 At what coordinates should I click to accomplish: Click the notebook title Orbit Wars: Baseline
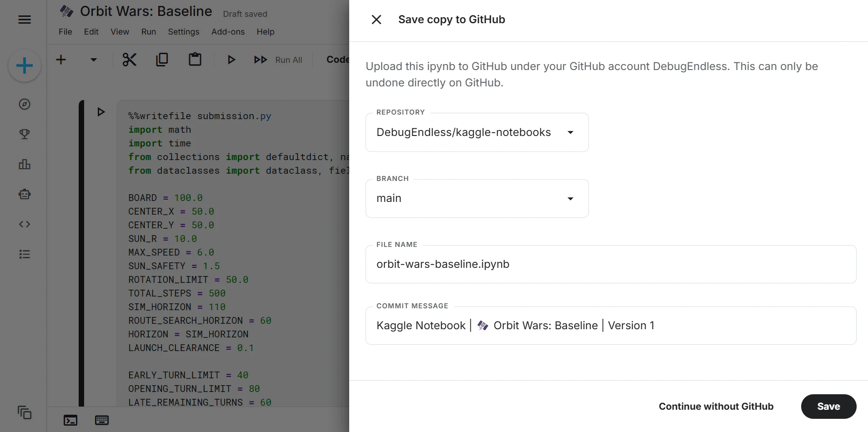click(146, 11)
